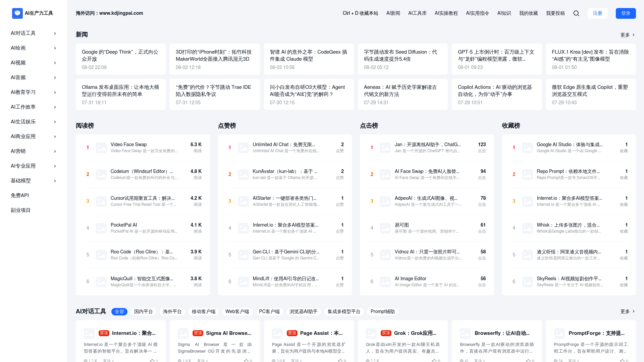Click the MindLift thumbnail icon
The image size is (644, 362).
click(244, 282)
